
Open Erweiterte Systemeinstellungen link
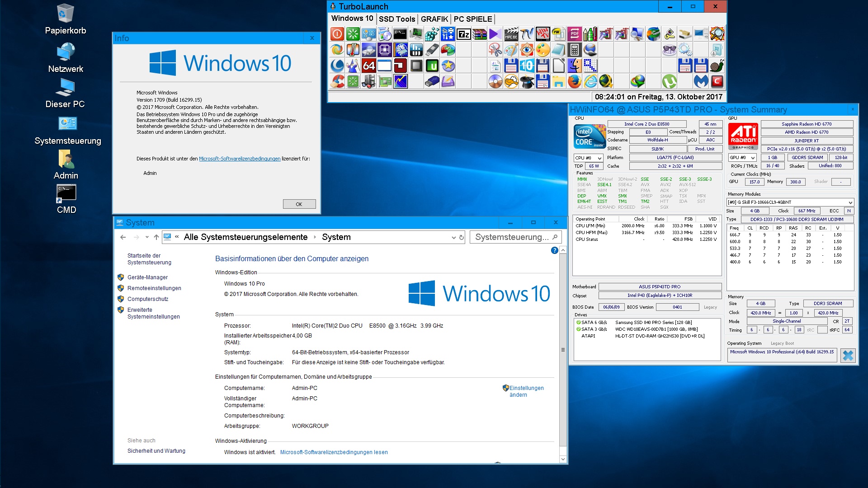(x=153, y=313)
